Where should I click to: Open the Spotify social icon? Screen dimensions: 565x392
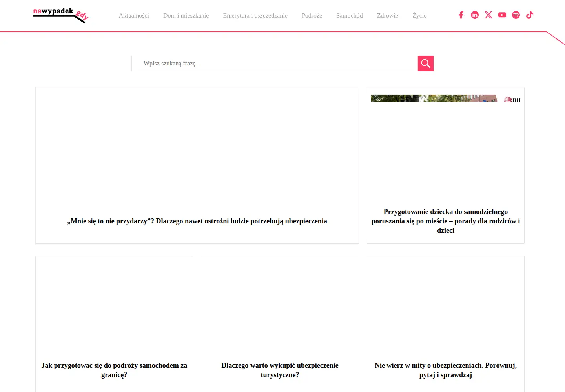516,15
